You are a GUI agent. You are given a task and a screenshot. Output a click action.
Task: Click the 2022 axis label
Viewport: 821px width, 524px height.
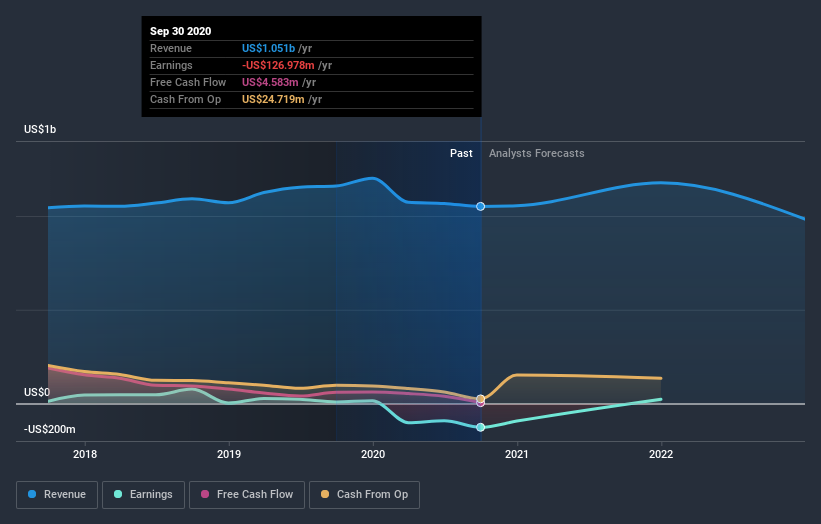(x=661, y=454)
